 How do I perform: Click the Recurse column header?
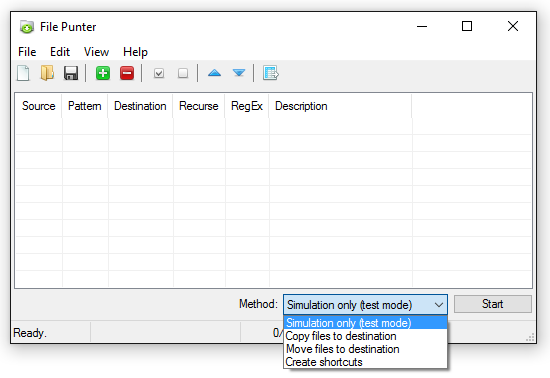(199, 106)
